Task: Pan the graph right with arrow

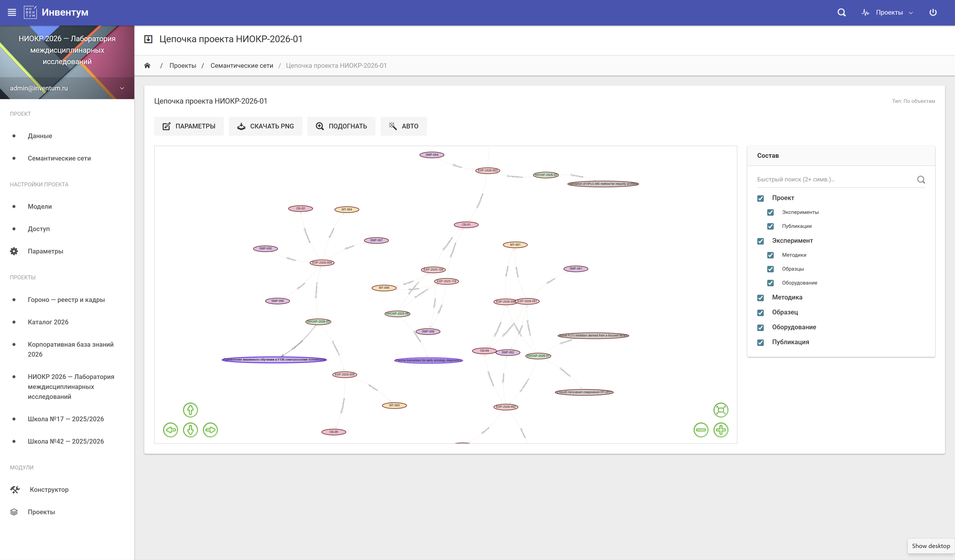Action: (210, 430)
